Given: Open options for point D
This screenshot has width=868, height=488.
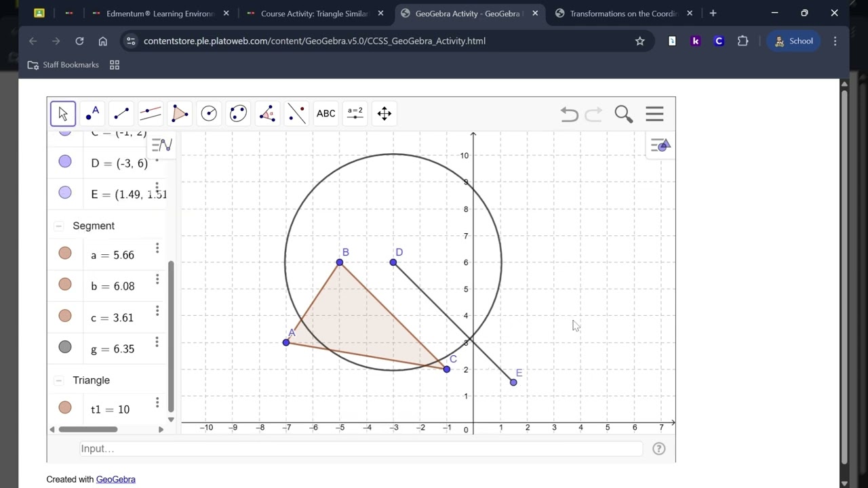Looking at the screenshot, I should click(x=157, y=160).
